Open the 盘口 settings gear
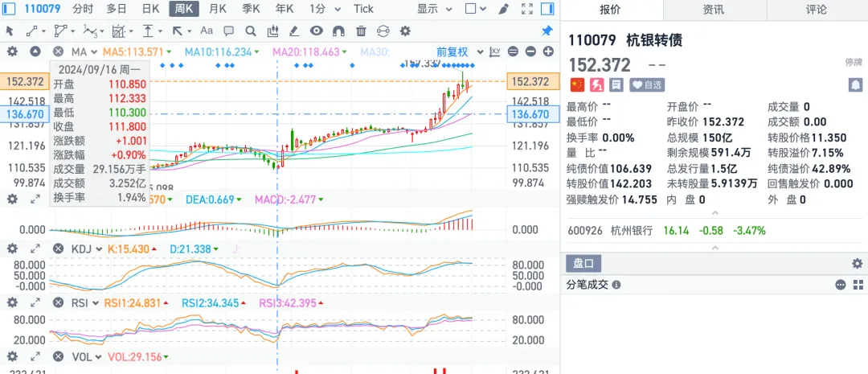Screen dimensions: 868x374 858,263
